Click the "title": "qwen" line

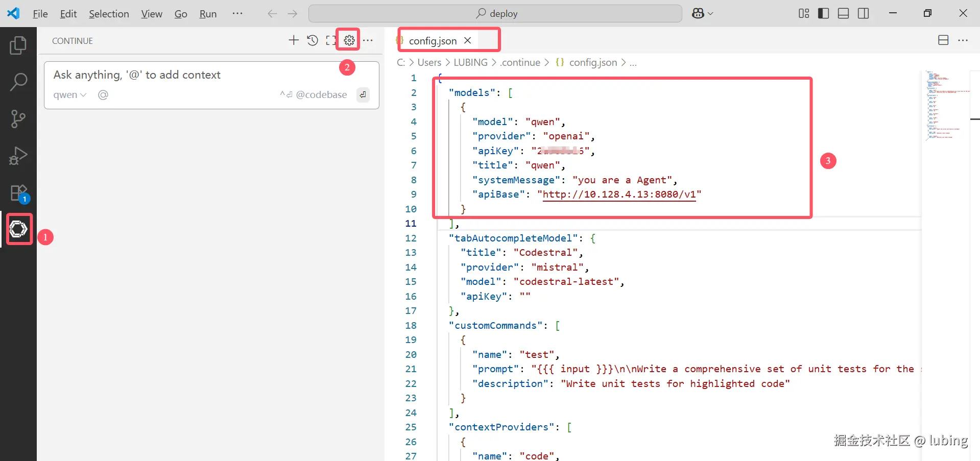[518, 165]
